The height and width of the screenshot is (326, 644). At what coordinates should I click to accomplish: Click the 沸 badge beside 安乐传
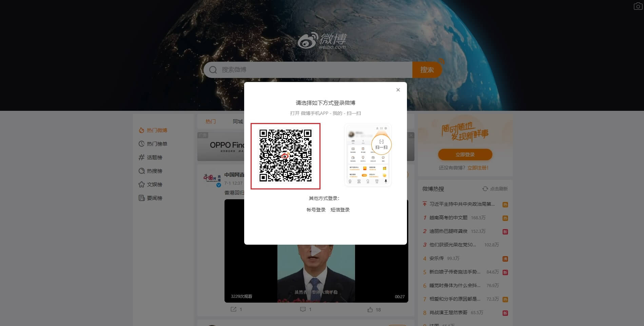(x=505, y=259)
